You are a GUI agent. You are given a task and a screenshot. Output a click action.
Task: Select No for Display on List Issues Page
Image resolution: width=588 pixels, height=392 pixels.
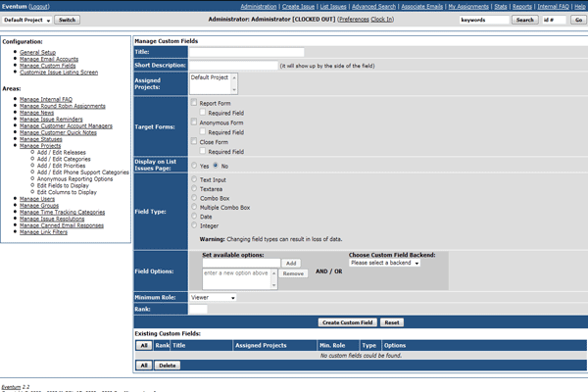(x=216, y=165)
